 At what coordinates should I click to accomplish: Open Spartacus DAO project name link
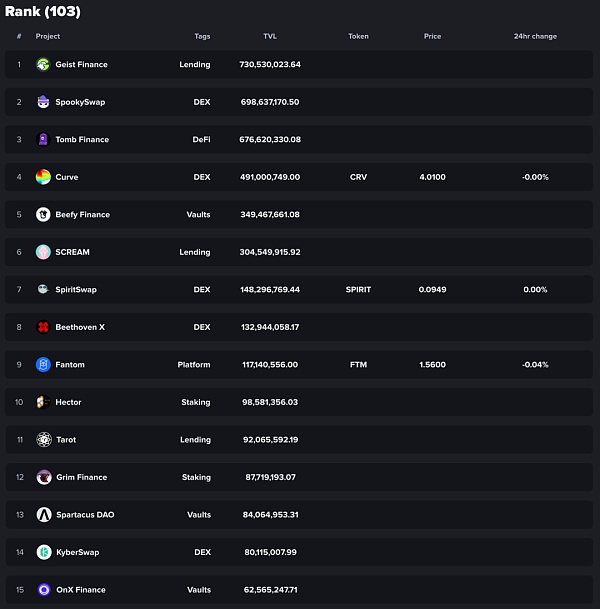(85, 515)
